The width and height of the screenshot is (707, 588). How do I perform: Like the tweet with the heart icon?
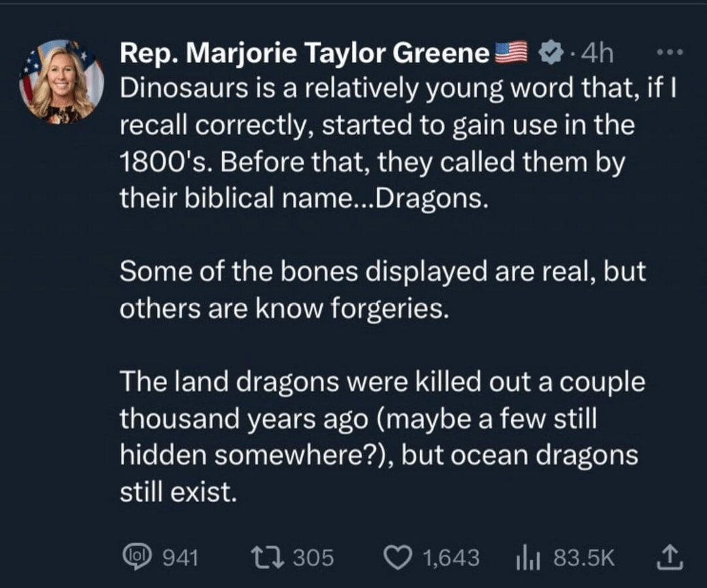396,558
